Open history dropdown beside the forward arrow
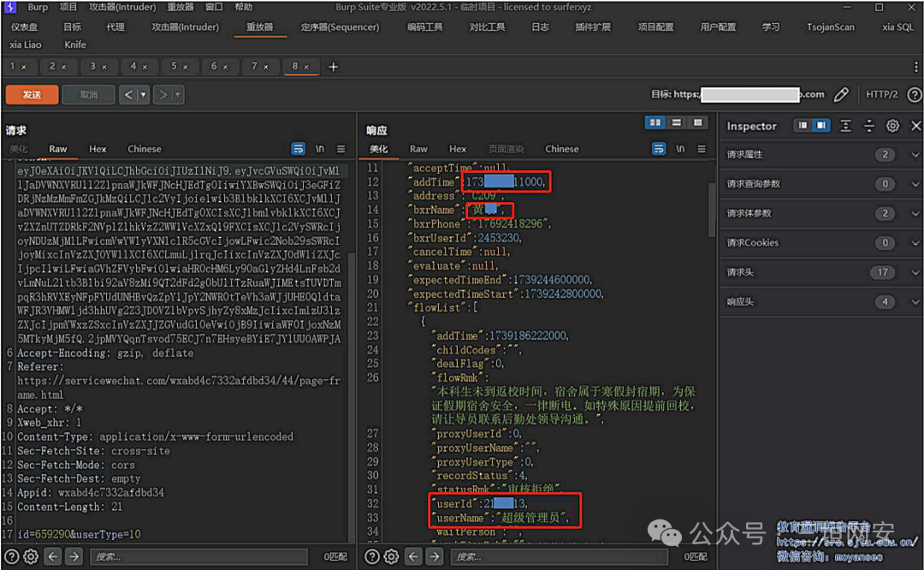Screen dimensions: 924x570 pos(177,94)
